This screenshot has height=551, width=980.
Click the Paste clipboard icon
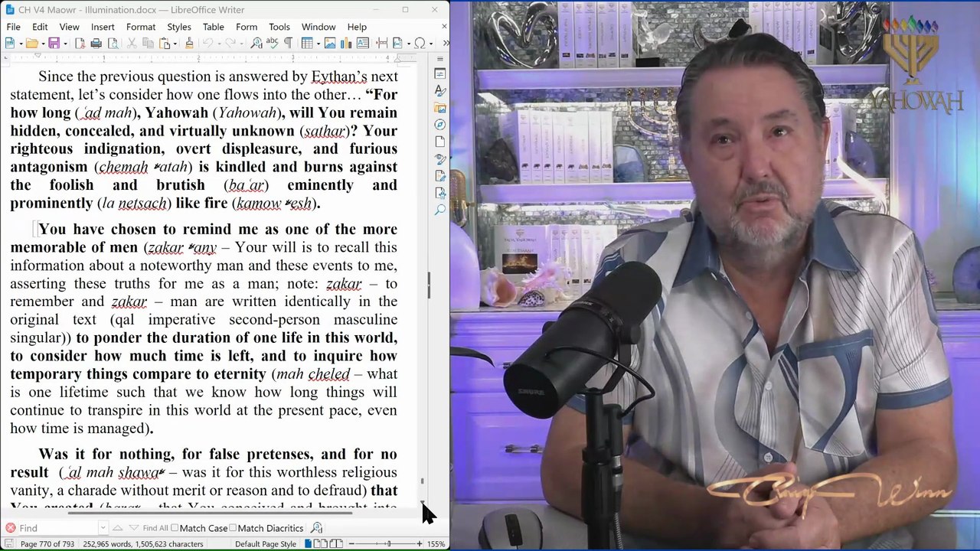tap(164, 43)
